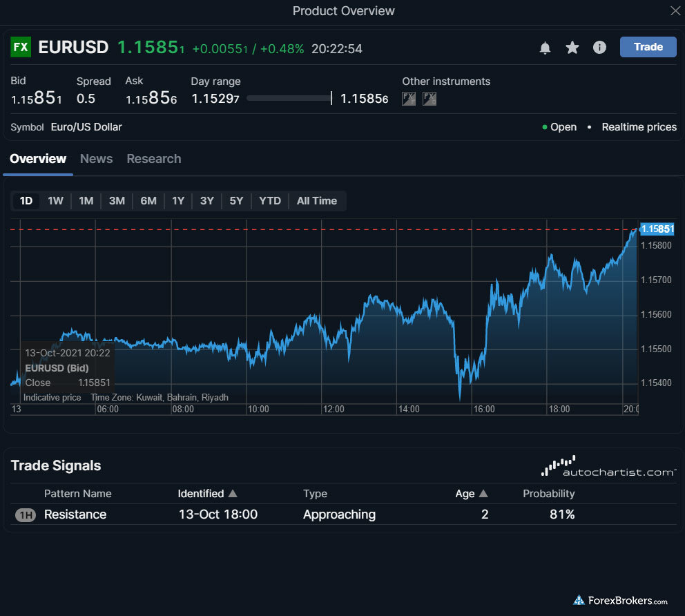Select the YTD chart timeframe
Viewport: 685px width, 616px height.
(269, 201)
